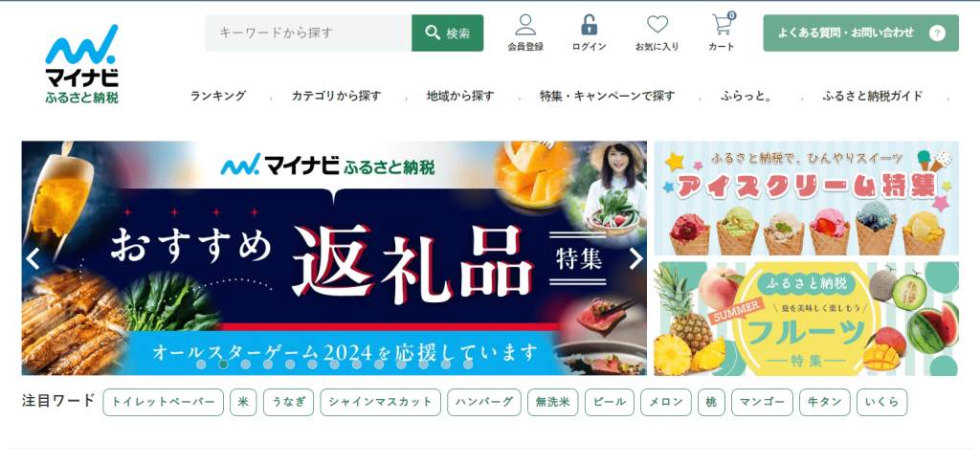Image resolution: width=980 pixels, height=465 pixels.
Task: Advance the carousel with the right arrow
Action: click(635, 258)
